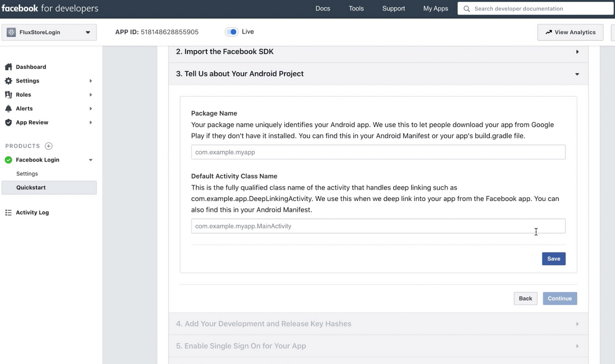Expand step 2 Import the Facebook SDK
This screenshot has width=615, height=364.
(378, 52)
